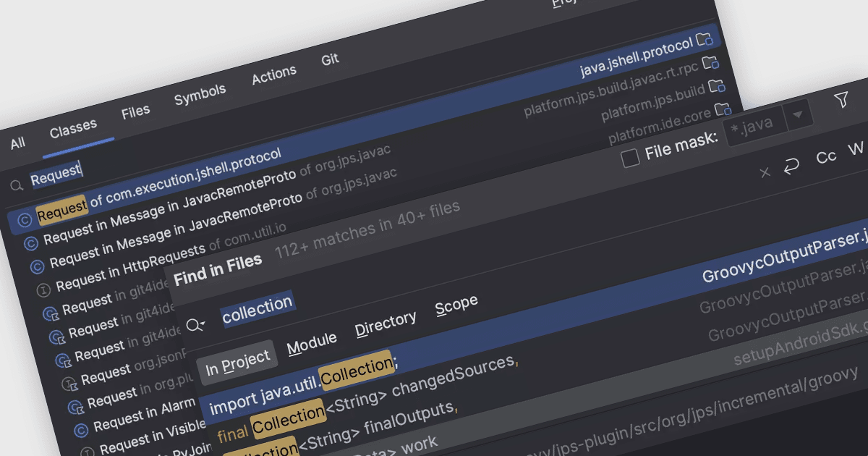
Task: Click the platform.ide.core module label
Action: coord(660,126)
